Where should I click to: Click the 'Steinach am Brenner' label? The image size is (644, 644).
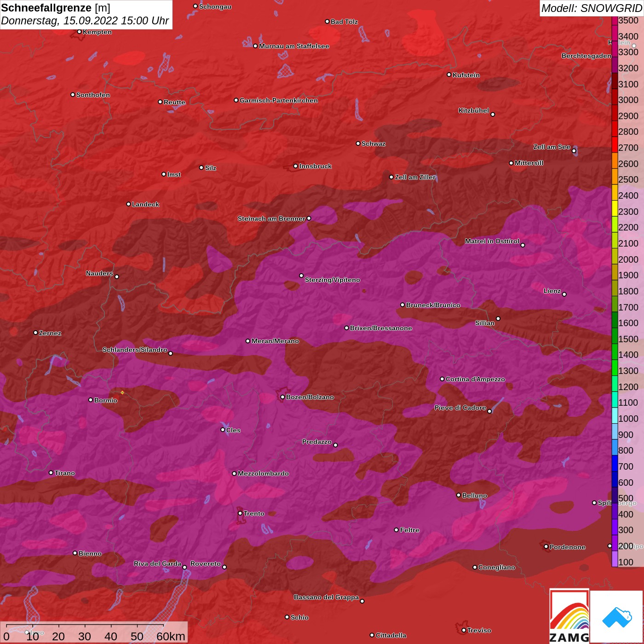[x=271, y=218]
